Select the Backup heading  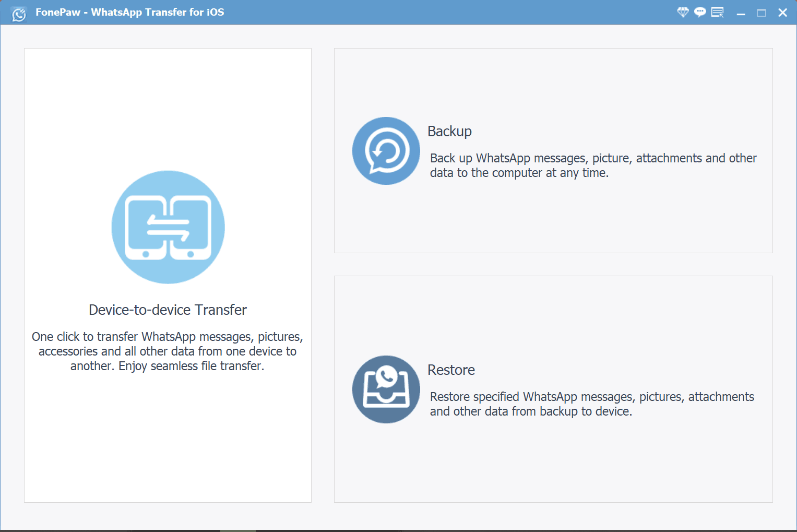449,131
